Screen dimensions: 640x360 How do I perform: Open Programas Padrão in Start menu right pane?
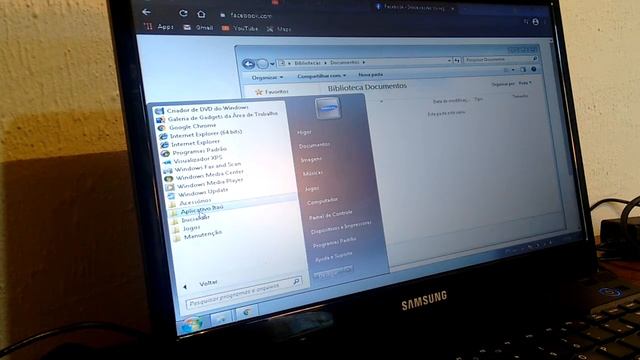(334, 242)
